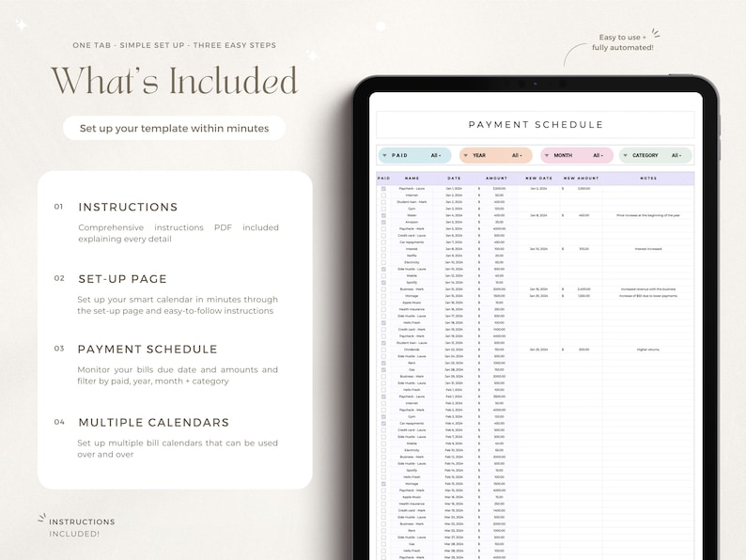
Task: Tick the paid checkbox for Interest row
Action: click(x=383, y=249)
